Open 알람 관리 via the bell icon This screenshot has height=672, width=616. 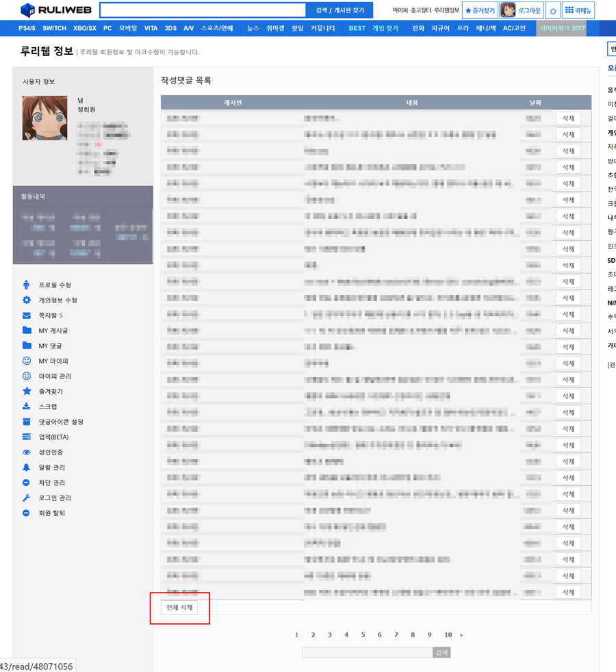pyautogui.click(x=27, y=467)
